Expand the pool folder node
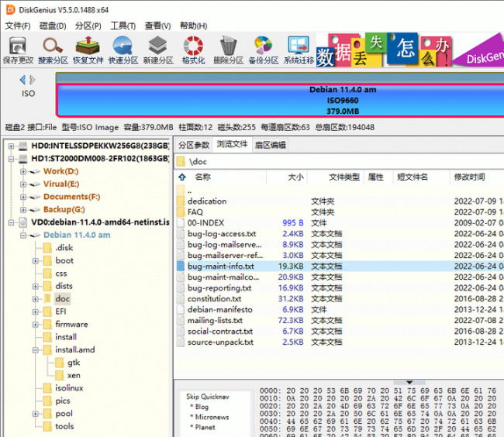The height and width of the screenshot is (437, 504). point(35,414)
